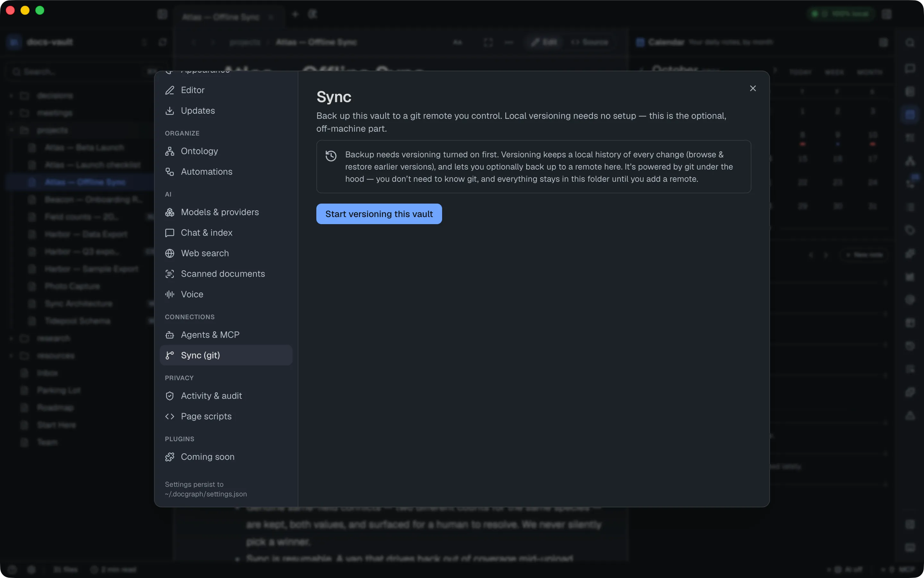Click the Atlas — Offline Sync tab

coord(228,17)
